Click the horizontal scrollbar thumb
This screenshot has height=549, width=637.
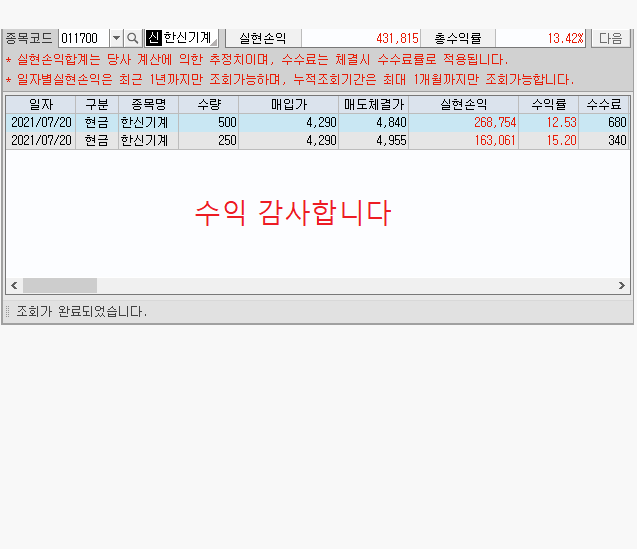60,286
